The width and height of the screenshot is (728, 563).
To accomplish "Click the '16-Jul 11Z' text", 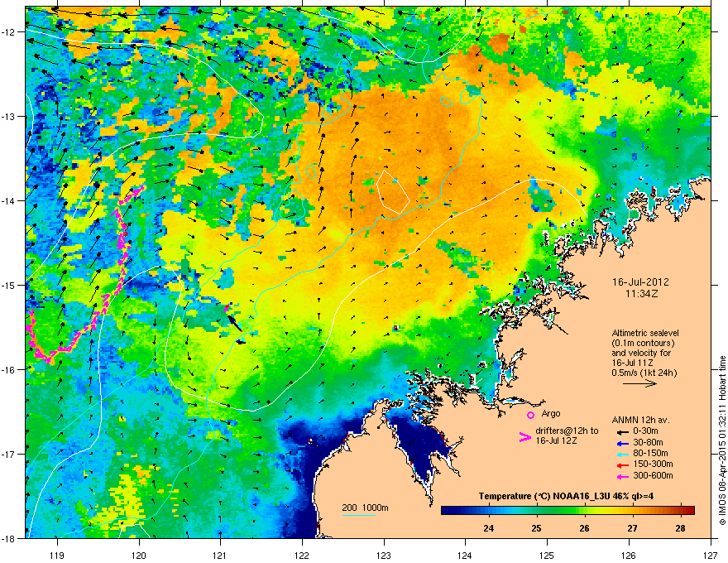I will 632,363.
